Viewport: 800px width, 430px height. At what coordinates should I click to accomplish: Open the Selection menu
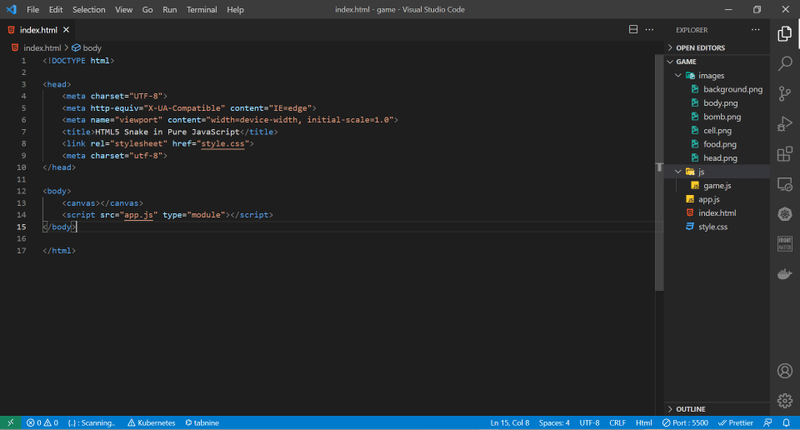point(88,9)
